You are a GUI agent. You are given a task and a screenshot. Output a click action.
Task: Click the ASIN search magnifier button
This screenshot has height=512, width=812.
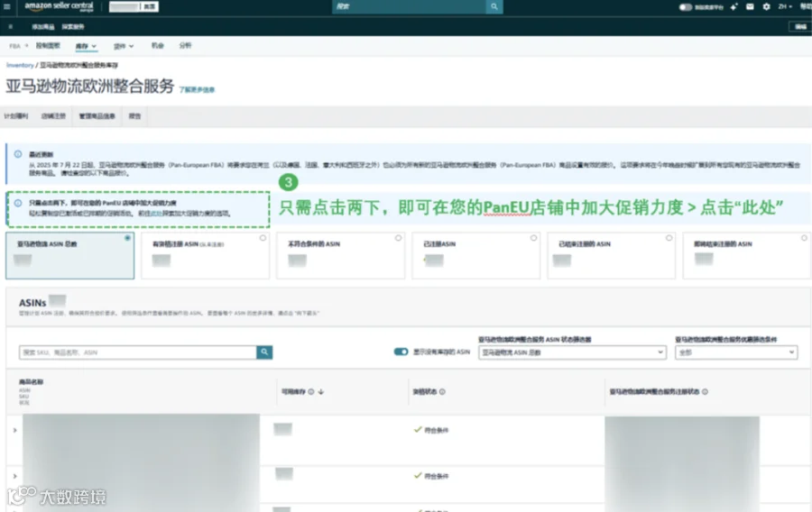264,352
